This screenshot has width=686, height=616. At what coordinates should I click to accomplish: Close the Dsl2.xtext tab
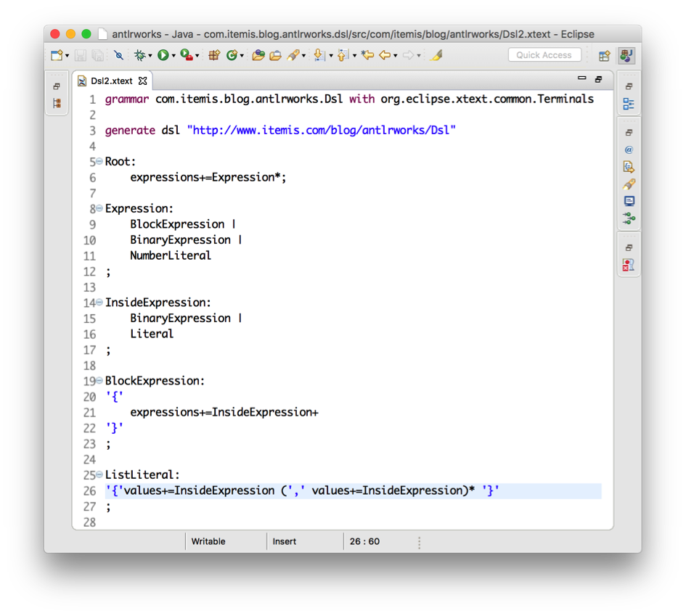tap(142, 81)
